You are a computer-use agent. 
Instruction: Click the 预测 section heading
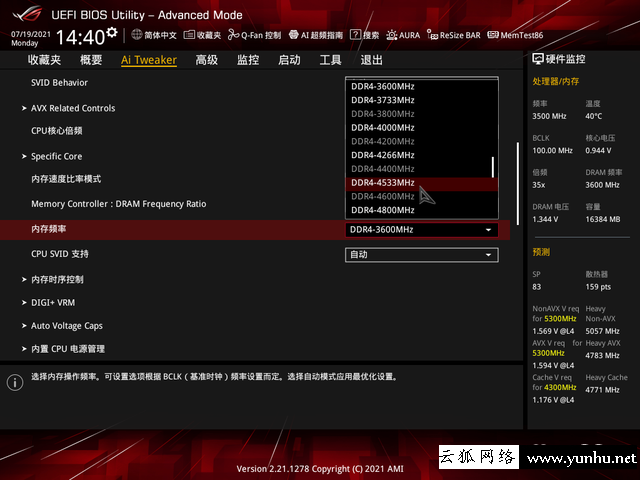click(x=541, y=252)
